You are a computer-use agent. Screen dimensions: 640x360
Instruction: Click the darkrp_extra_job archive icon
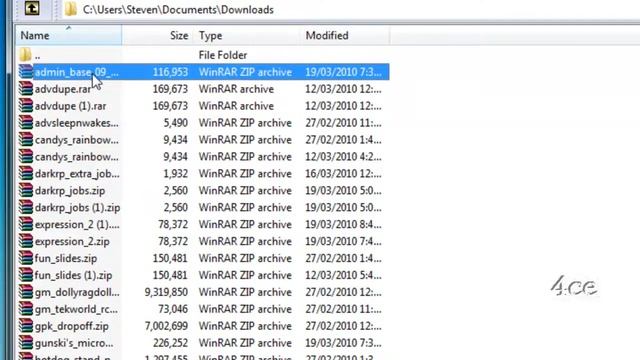[x=26, y=173]
